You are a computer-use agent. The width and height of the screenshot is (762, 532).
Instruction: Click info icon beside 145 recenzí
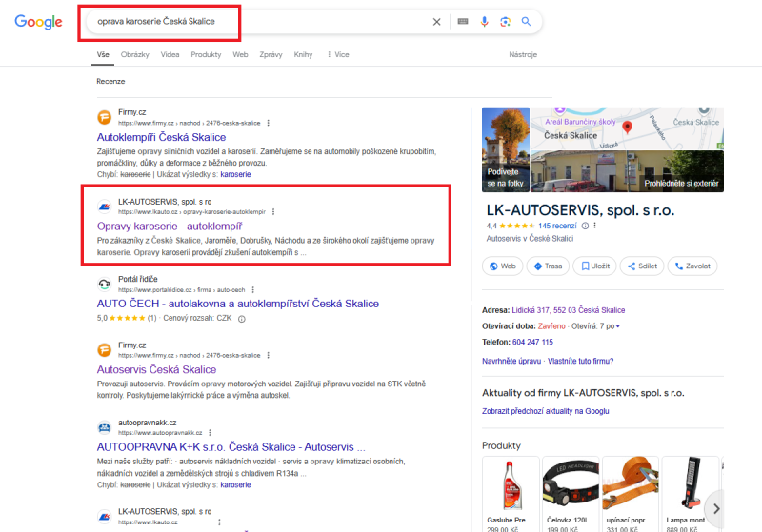click(x=585, y=226)
